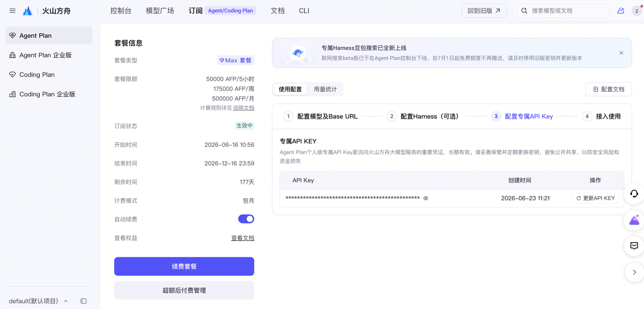Click the feedback message floating icon

click(x=634, y=246)
